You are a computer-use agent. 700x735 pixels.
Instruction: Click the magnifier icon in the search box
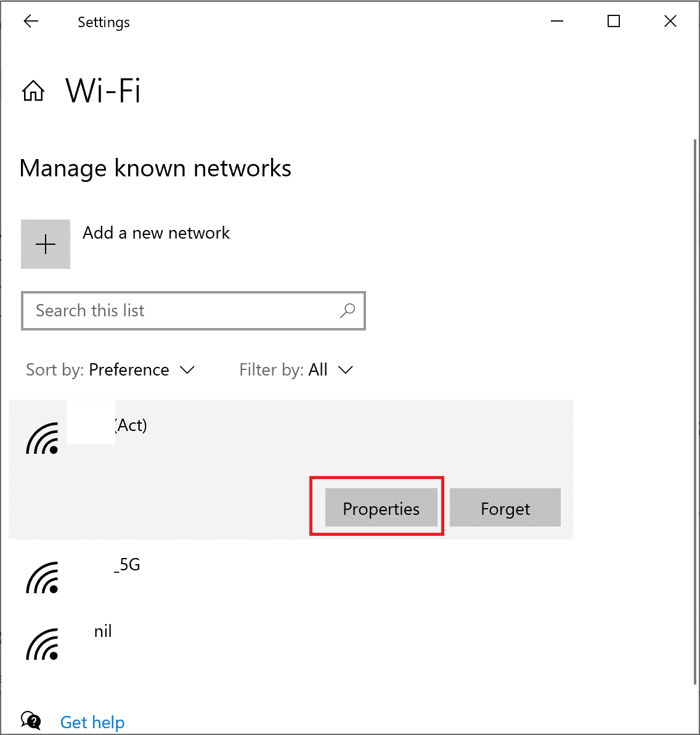click(348, 311)
